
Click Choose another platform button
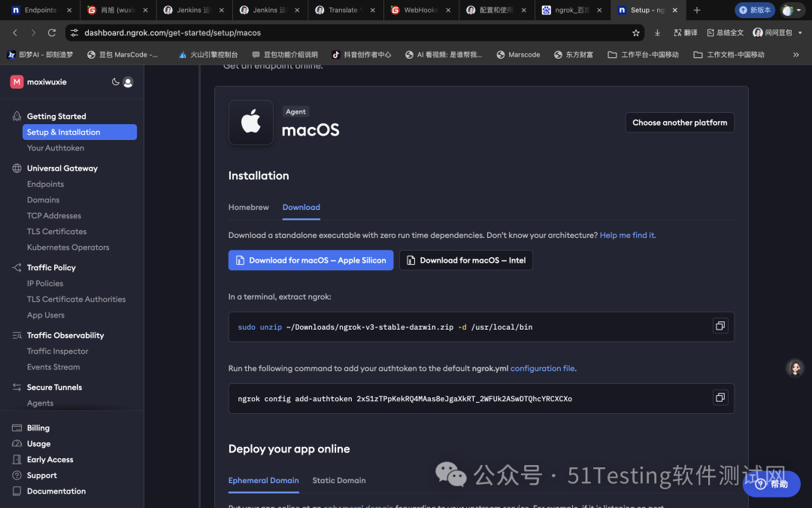[680, 123]
